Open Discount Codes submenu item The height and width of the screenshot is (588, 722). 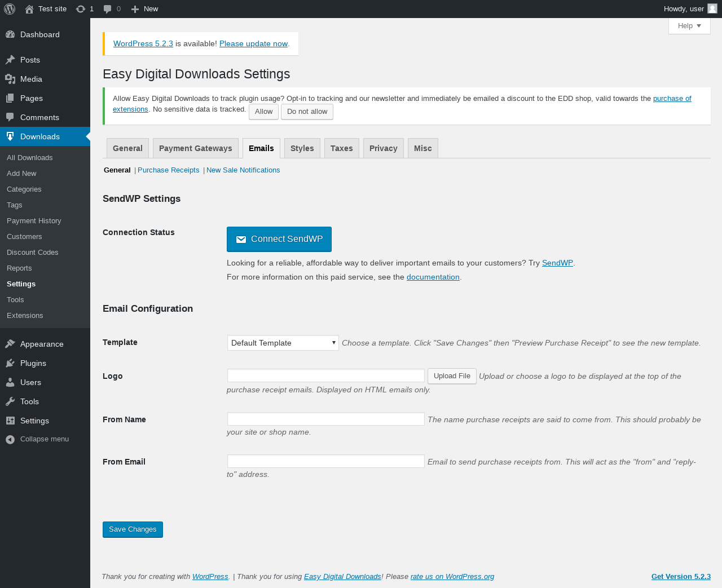coord(45,253)
